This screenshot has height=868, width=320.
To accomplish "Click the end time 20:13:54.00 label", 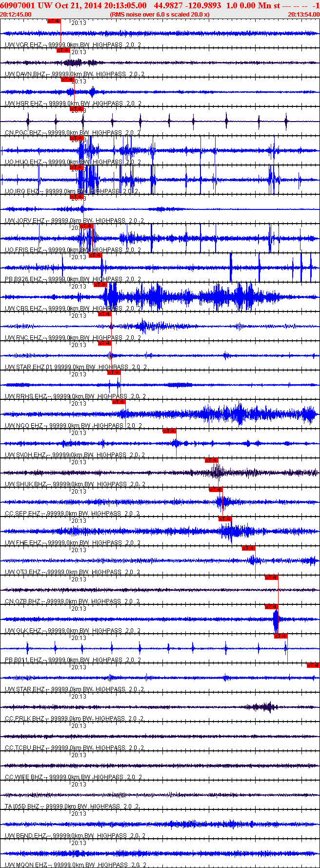I will click(x=303, y=14).
